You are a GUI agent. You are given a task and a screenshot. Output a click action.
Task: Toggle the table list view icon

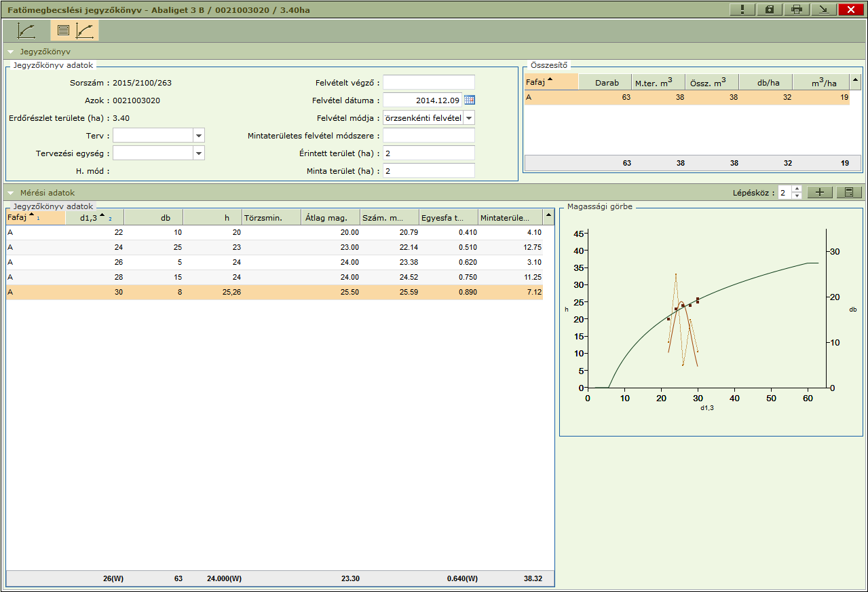(63, 31)
